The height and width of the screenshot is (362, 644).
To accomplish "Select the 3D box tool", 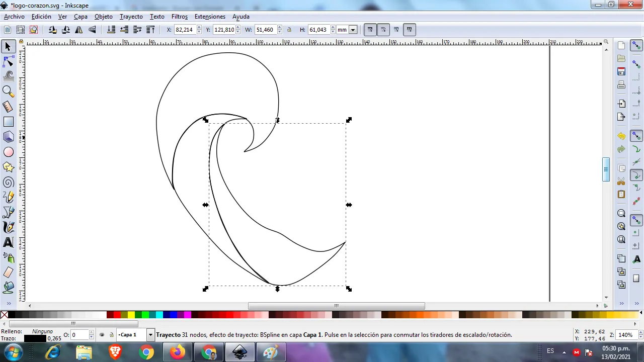I will 8,137.
